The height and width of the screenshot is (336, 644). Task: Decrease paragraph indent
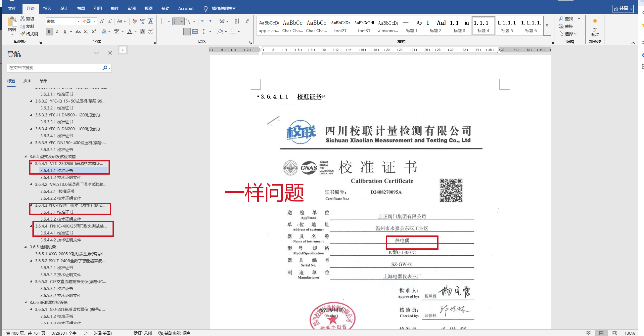[x=204, y=21]
